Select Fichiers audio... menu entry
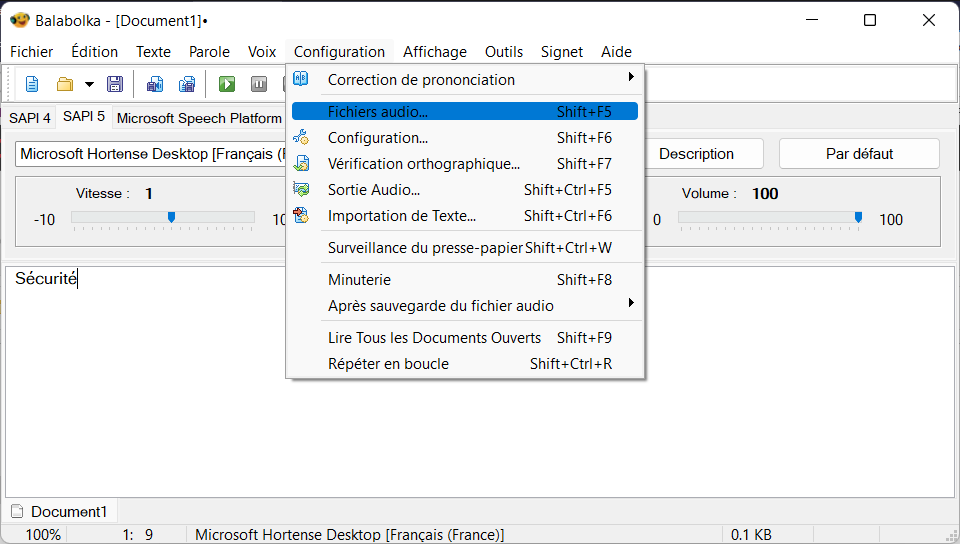Screen dimensions: 960x544 377,112
